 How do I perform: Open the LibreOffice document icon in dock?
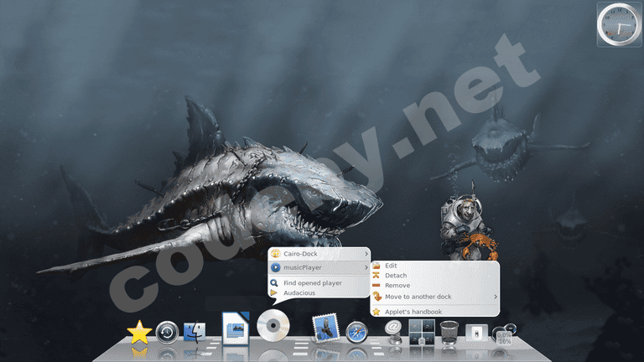point(236,327)
